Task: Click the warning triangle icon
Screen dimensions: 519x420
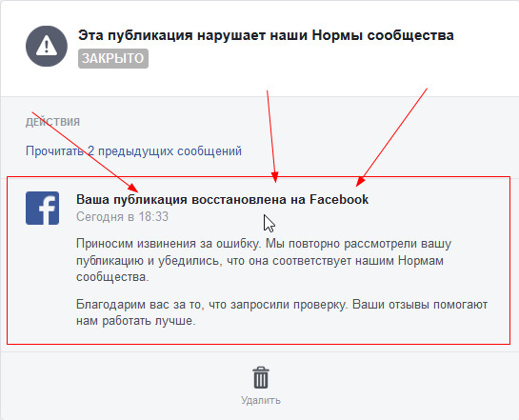Action: [x=47, y=46]
